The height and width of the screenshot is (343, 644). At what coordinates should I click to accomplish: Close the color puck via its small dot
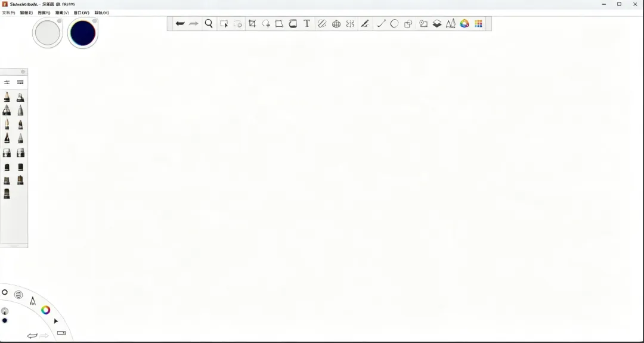coord(94,21)
